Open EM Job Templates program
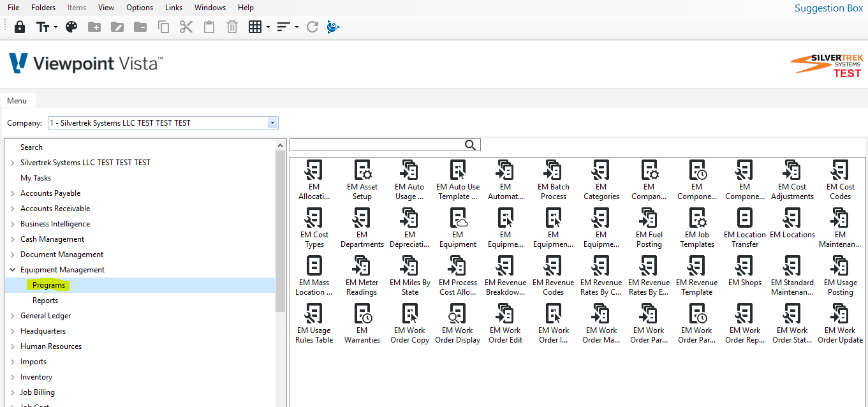Image resolution: width=868 pixels, height=407 pixels. click(x=697, y=228)
